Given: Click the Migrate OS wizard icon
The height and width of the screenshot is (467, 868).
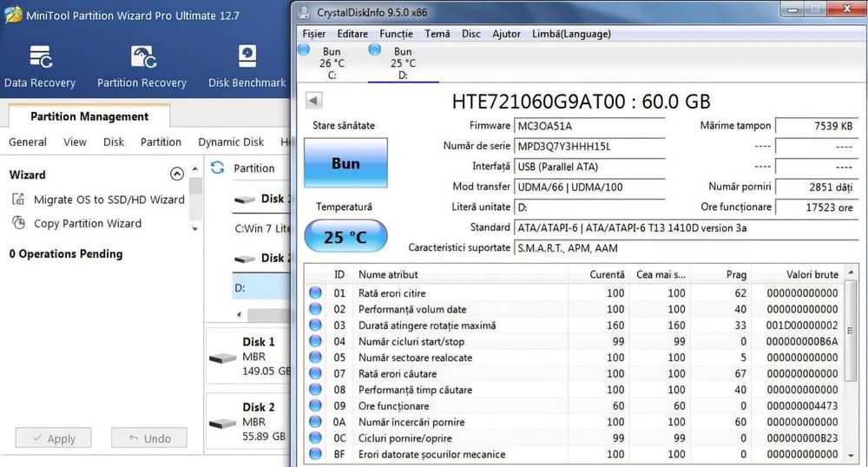Looking at the screenshot, I should (x=19, y=199).
